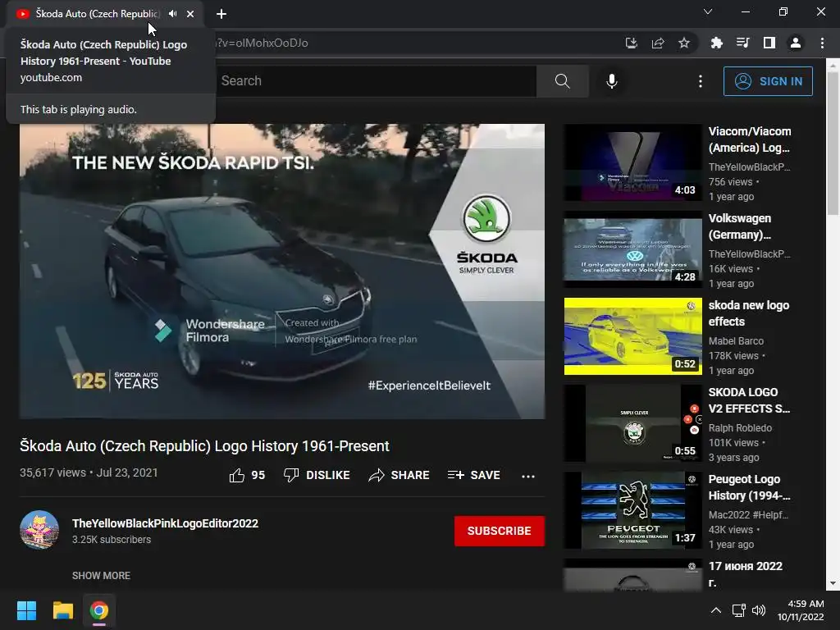This screenshot has width=840, height=630.
Task: Click the video title text
Action: [204, 446]
